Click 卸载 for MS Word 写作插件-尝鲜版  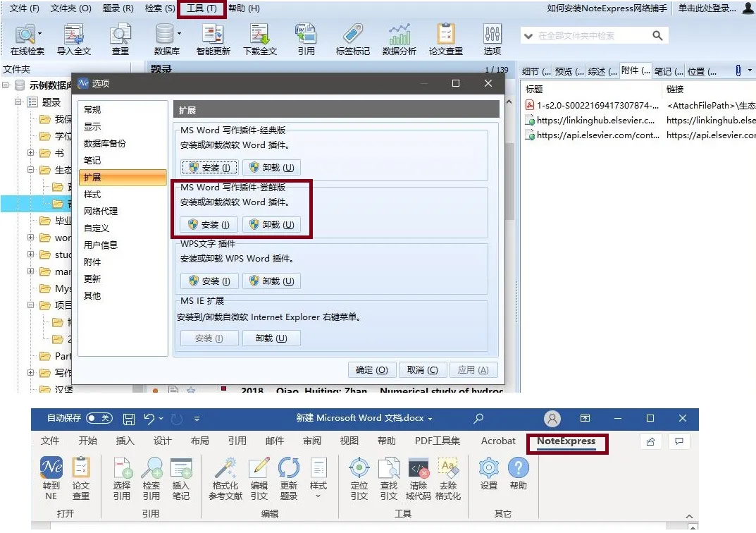[x=271, y=224]
